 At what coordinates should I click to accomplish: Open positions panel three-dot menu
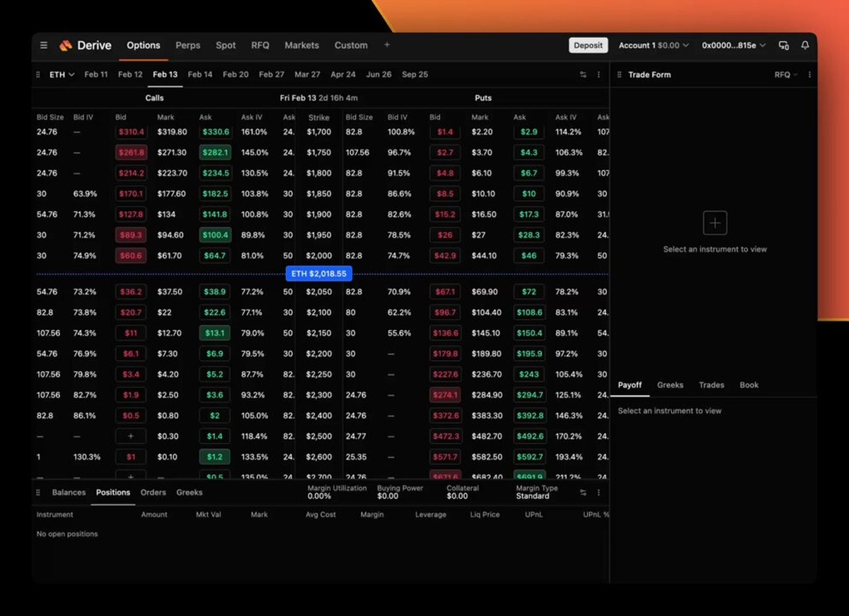[599, 492]
